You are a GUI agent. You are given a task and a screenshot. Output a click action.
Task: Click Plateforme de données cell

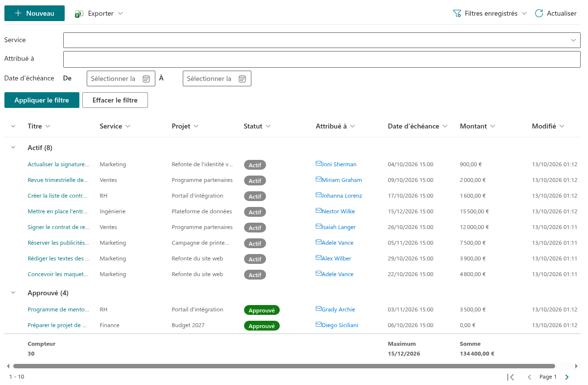point(202,211)
